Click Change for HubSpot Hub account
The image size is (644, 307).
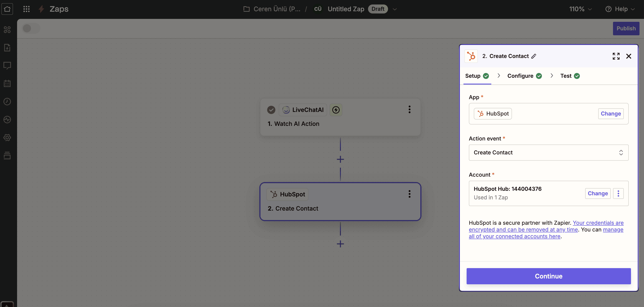pyautogui.click(x=598, y=194)
